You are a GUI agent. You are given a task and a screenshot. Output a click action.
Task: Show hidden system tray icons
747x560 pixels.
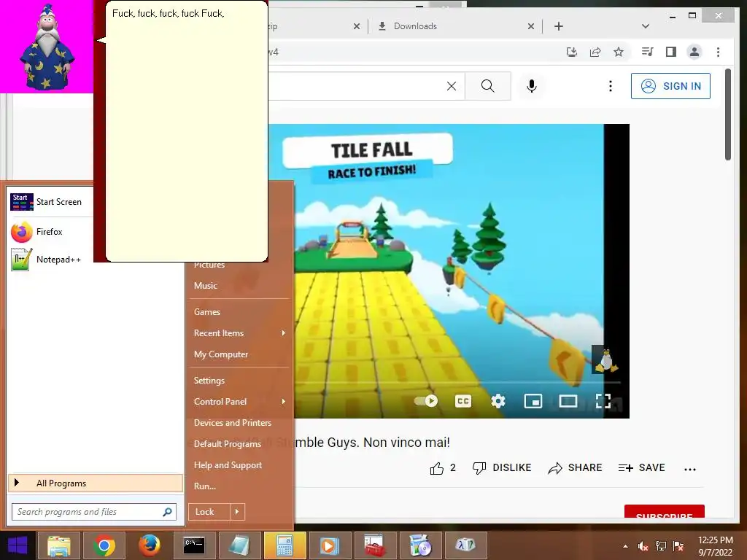[x=625, y=546]
